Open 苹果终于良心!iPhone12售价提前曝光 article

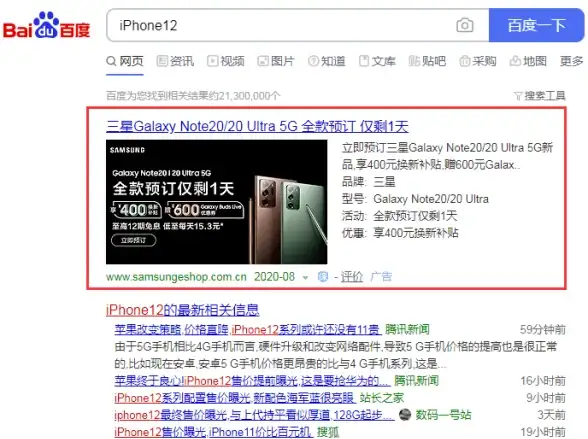252,381
